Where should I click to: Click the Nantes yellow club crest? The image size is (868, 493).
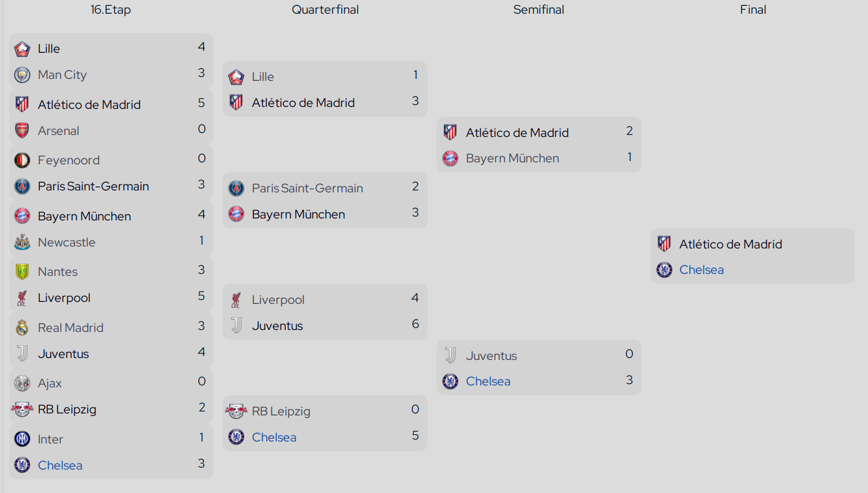click(x=22, y=272)
